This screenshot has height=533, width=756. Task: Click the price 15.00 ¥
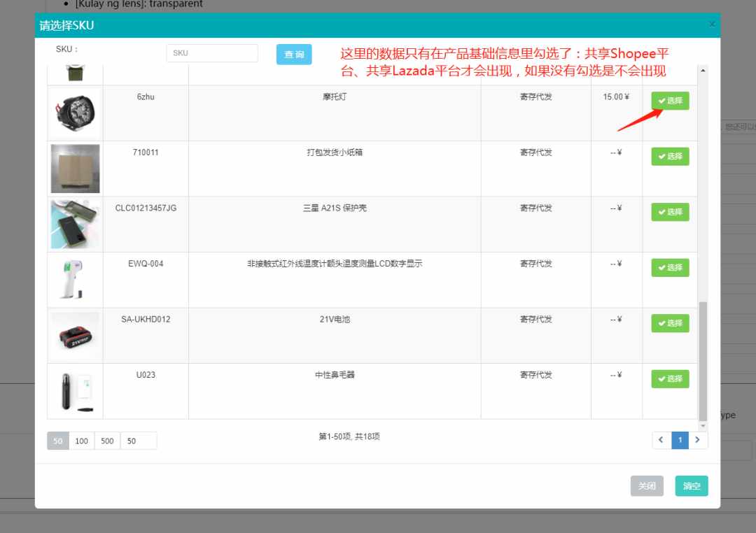pos(616,97)
